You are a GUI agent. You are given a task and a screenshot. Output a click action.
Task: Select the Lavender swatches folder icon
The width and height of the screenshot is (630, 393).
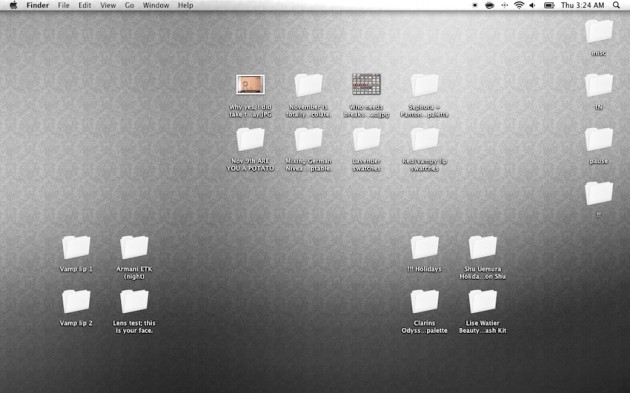click(366, 139)
